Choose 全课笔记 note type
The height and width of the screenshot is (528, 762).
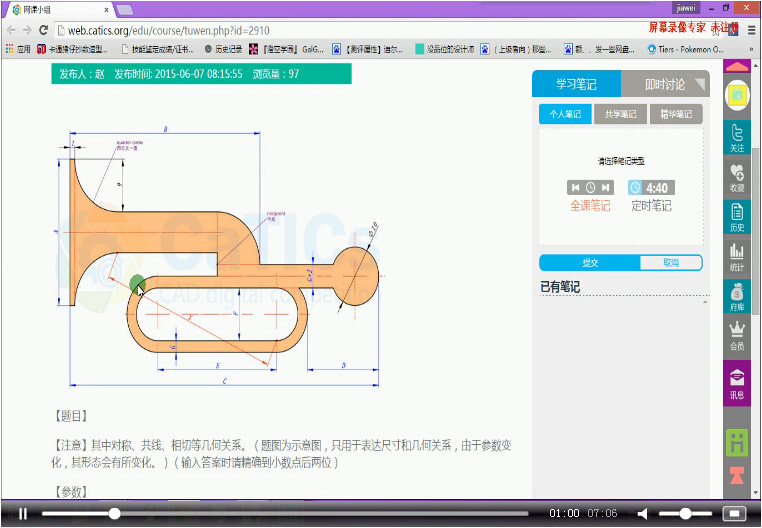[x=590, y=206]
